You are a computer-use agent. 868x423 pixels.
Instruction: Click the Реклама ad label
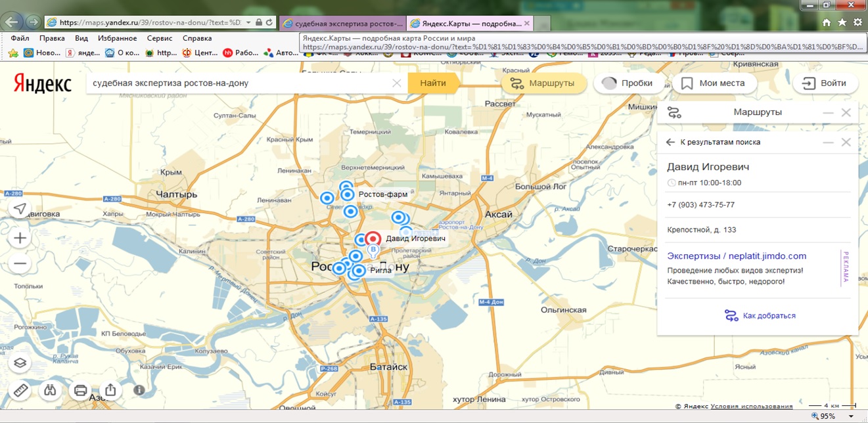pyautogui.click(x=846, y=266)
